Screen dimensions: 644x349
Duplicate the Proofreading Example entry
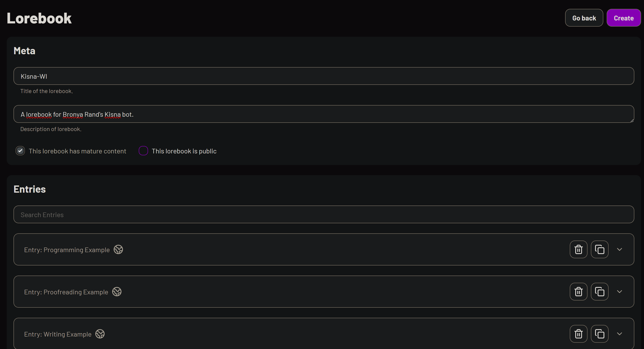(600, 292)
